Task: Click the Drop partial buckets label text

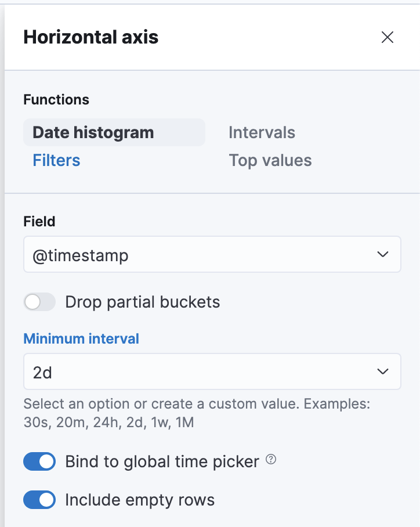Action: (x=142, y=302)
